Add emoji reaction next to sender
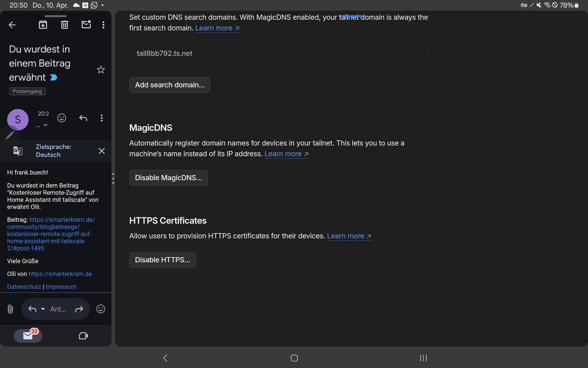This screenshot has height=368, width=588. (x=62, y=118)
